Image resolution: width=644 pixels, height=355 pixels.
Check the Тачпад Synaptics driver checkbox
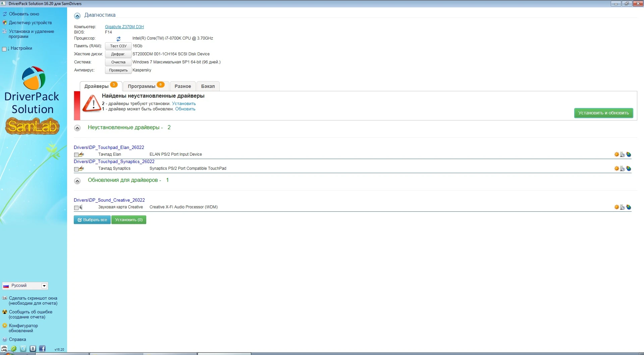click(76, 169)
